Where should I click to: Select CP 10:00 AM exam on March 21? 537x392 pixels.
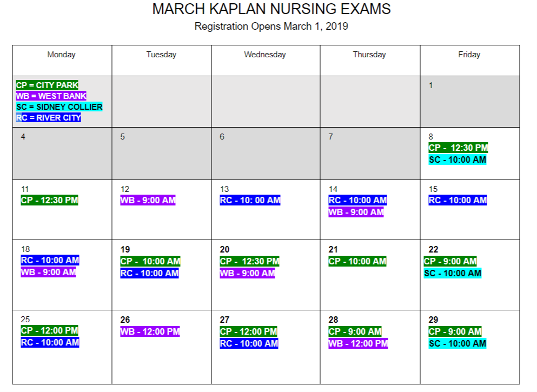click(x=357, y=262)
